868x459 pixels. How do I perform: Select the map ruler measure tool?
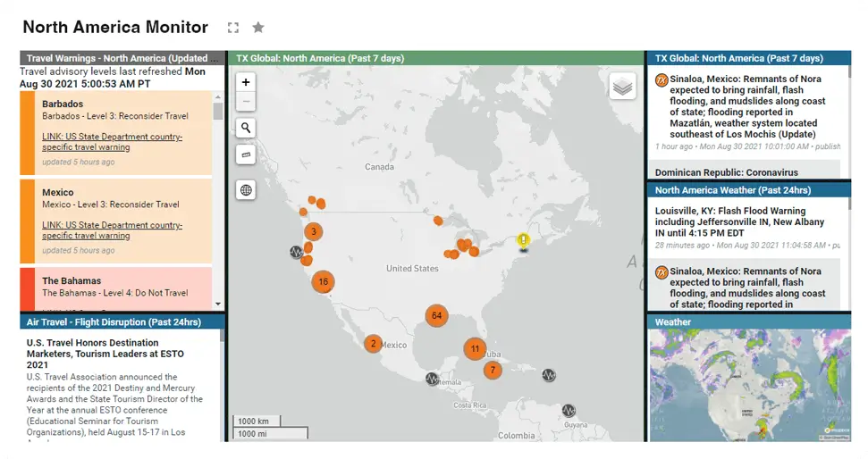pos(246,154)
